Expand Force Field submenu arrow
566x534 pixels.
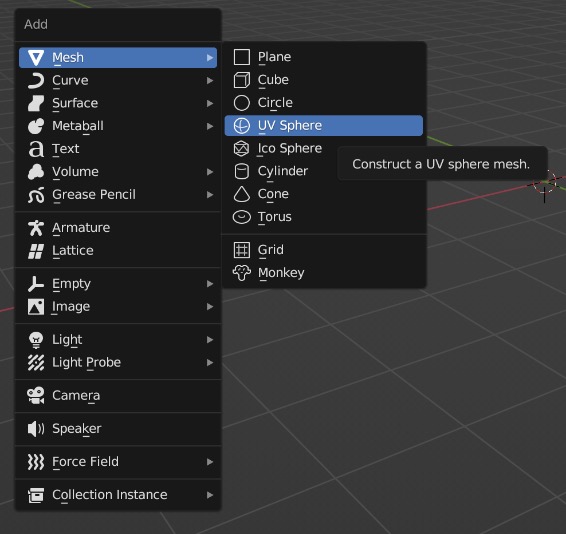(x=210, y=462)
